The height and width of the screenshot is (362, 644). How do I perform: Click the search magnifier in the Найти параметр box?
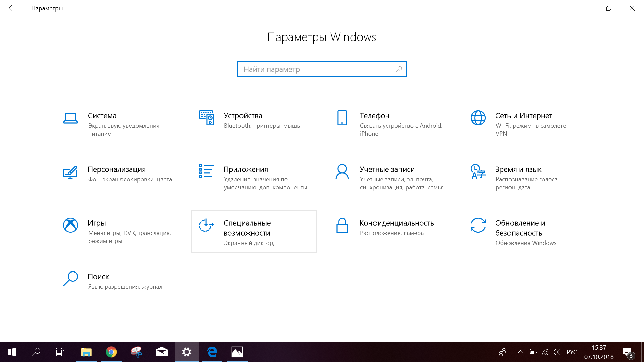(x=399, y=69)
